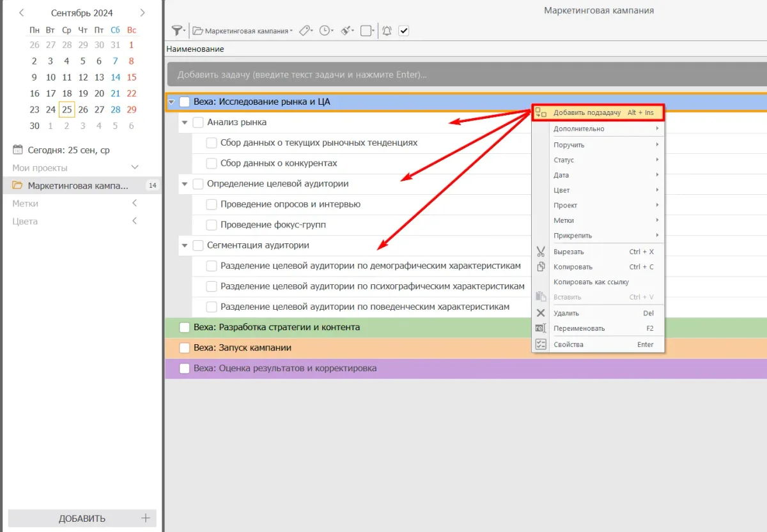
Task: Tick checkbox for Проведение фокус-групп
Action: 212,225
